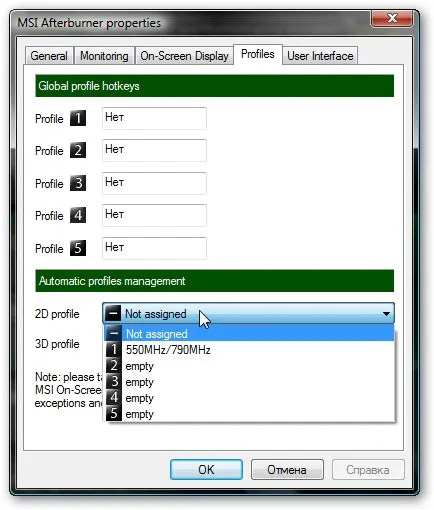Viewport: 434px width, 510px height.
Task: Select the Profiles tab
Action: (x=258, y=54)
